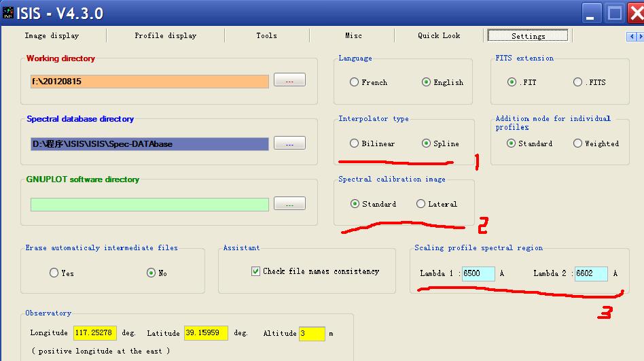Click the tab scroll right arrow
This screenshot has width=644, height=361.
click(x=640, y=37)
